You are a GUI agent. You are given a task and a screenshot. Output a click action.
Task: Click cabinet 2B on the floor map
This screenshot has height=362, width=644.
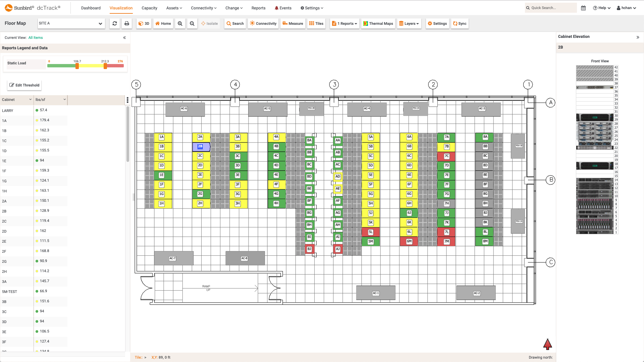[200, 146]
